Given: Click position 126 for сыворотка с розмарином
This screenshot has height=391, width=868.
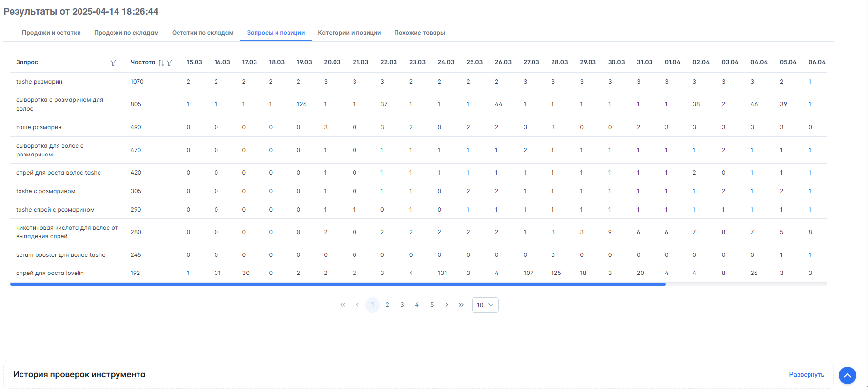Looking at the screenshot, I should 301,104.
